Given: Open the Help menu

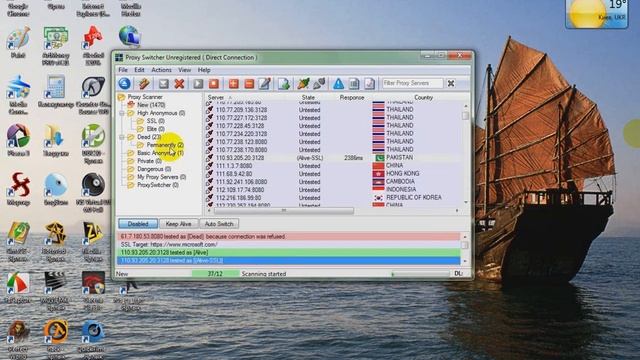Looking at the screenshot, I should [x=204, y=70].
